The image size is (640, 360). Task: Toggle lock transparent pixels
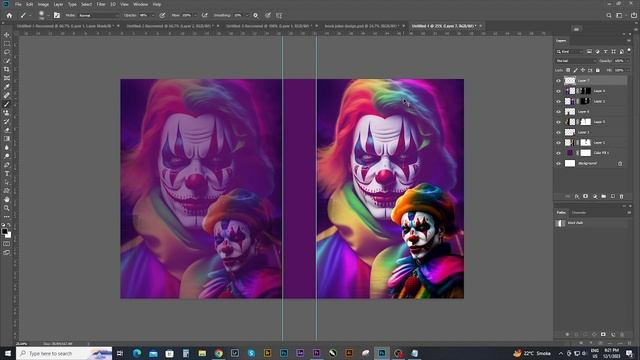568,70
